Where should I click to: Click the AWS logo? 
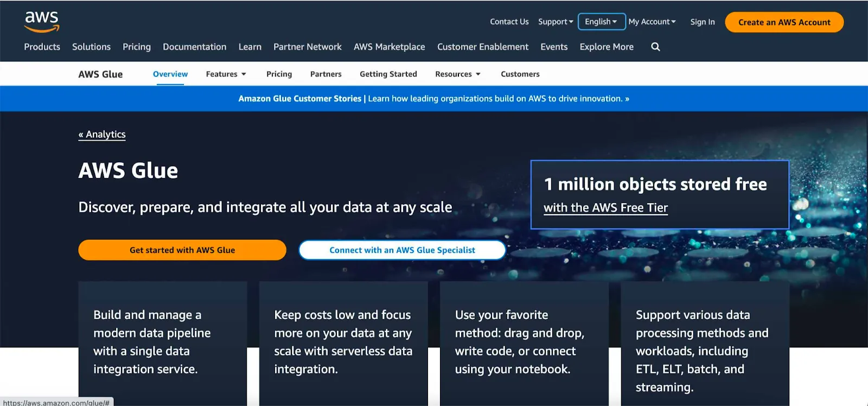point(42,22)
